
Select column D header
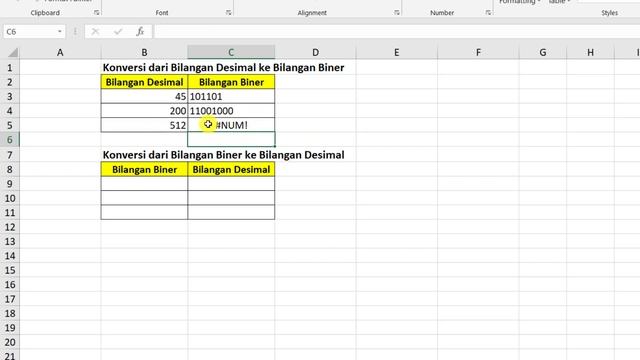tap(315, 52)
